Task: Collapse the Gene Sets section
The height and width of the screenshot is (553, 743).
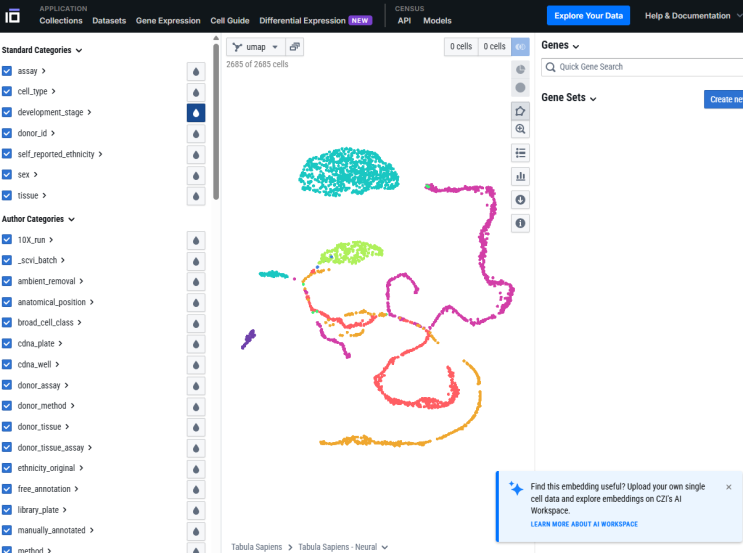Action: point(569,98)
